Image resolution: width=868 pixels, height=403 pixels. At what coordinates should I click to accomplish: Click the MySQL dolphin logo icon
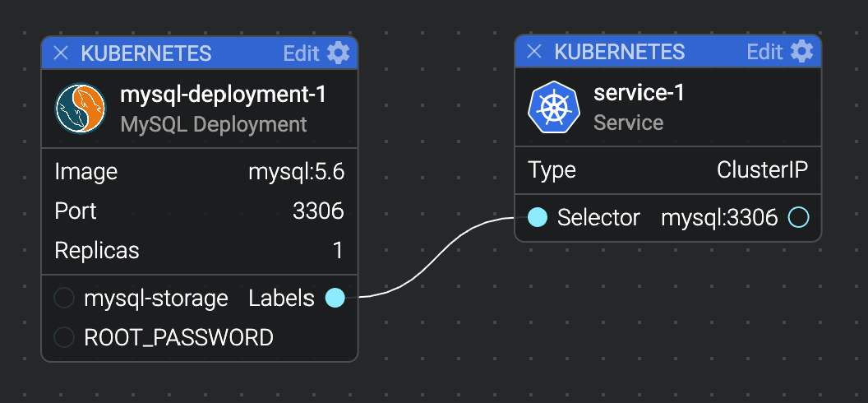81,110
